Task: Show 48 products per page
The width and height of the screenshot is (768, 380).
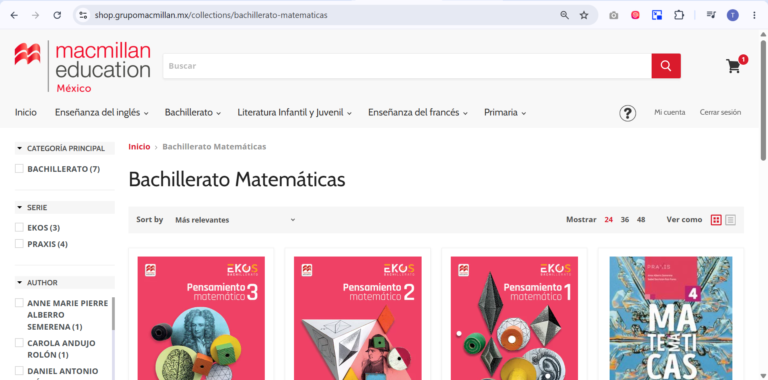Action: point(641,220)
